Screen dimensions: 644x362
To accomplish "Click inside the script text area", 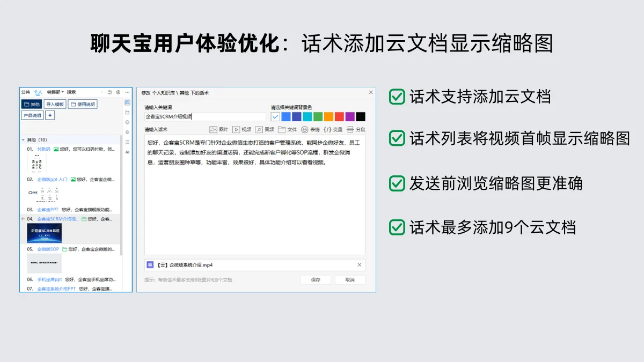I will tap(255, 195).
